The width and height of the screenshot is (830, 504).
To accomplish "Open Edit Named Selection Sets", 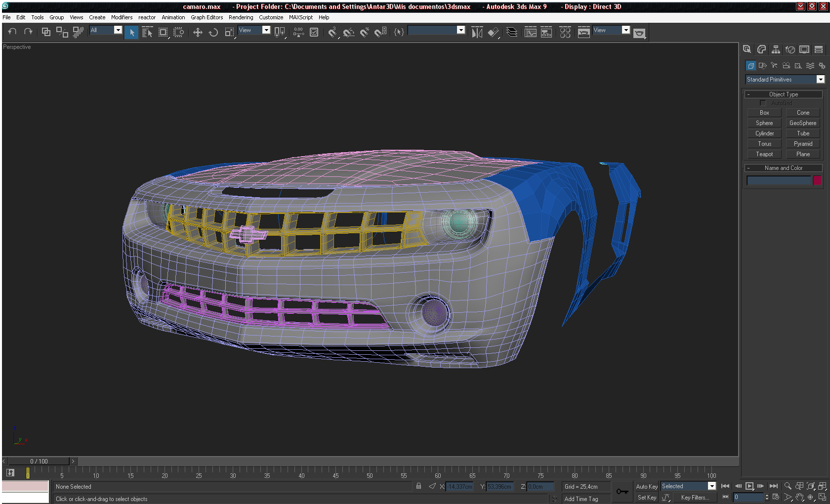I will tap(399, 32).
